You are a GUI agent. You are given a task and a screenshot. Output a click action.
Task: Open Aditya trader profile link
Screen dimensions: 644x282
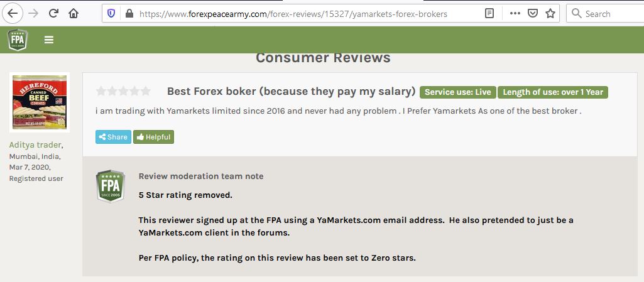pos(35,145)
